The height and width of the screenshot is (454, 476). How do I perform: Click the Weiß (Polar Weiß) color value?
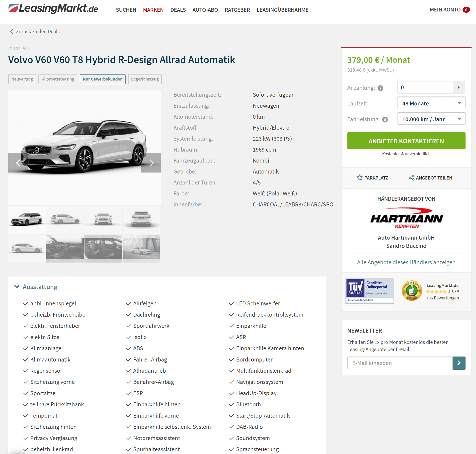275,193
